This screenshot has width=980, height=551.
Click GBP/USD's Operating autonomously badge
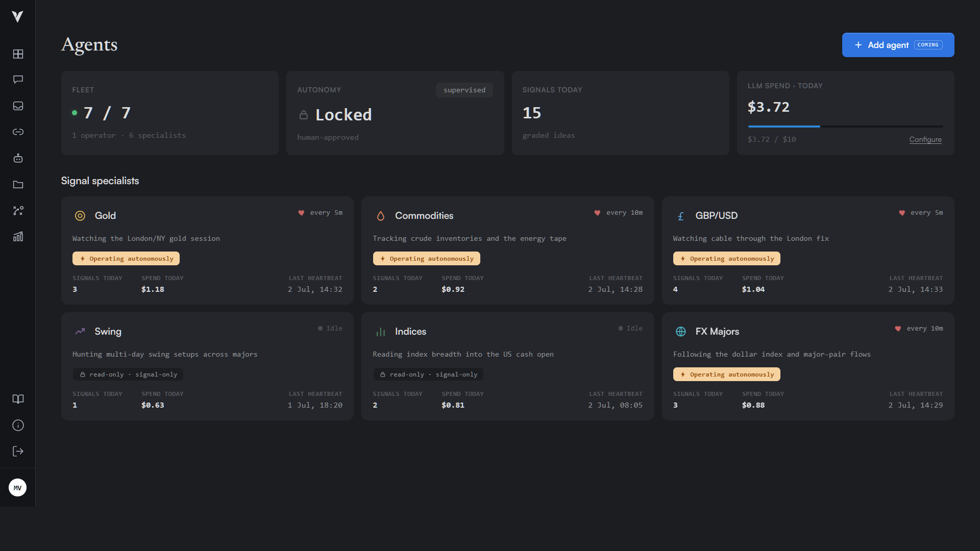pyautogui.click(x=726, y=259)
